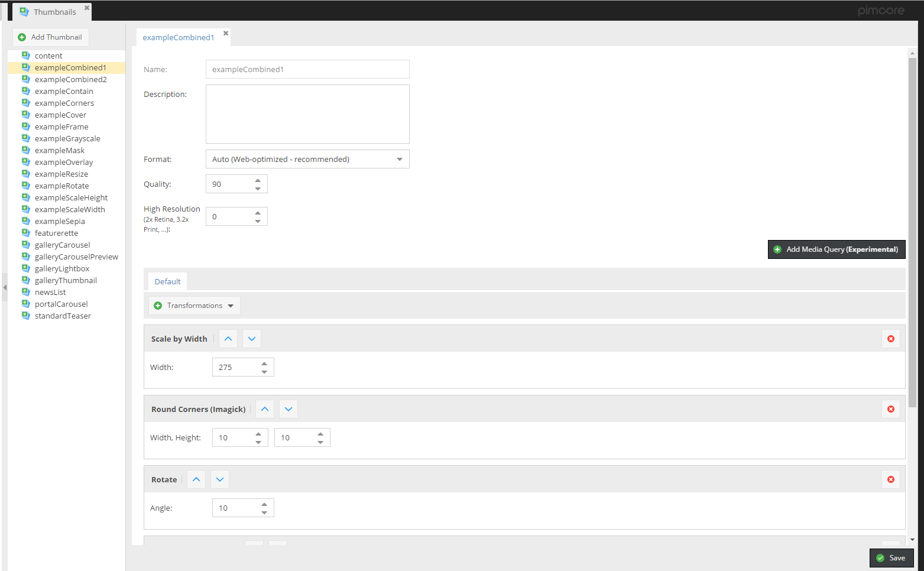The width and height of the screenshot is (924, 571).
Task: Delete the Round Corners (Imagick) transformation
Action: point(890,409)
